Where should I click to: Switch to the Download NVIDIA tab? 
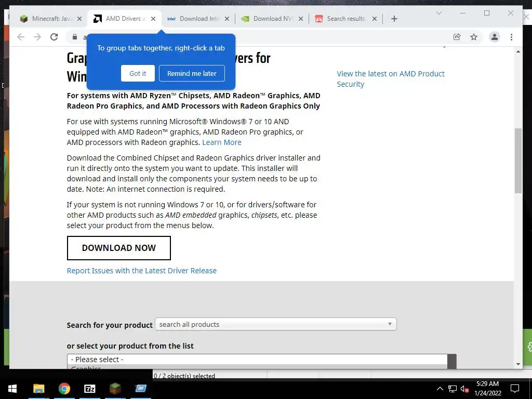click(x=272, y=19)
